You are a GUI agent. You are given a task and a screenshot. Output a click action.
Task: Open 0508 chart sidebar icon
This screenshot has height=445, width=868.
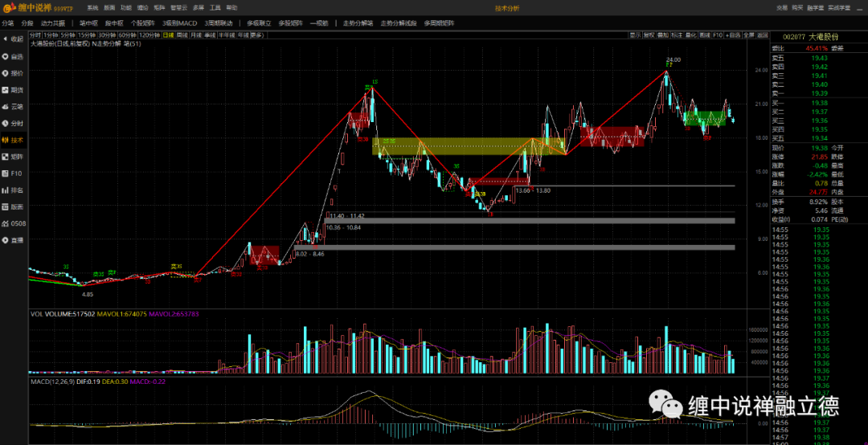[x=14, y=223]
